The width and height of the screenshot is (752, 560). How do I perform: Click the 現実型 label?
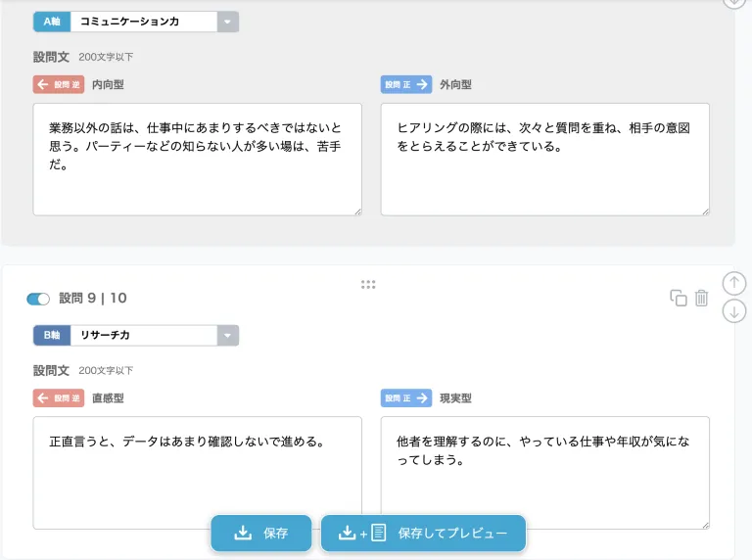(455, 397)
